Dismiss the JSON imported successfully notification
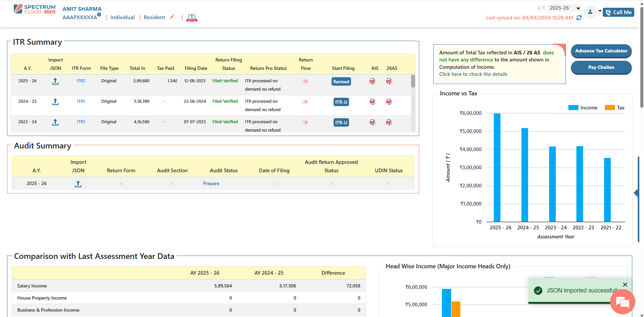 tap(625, 284)
